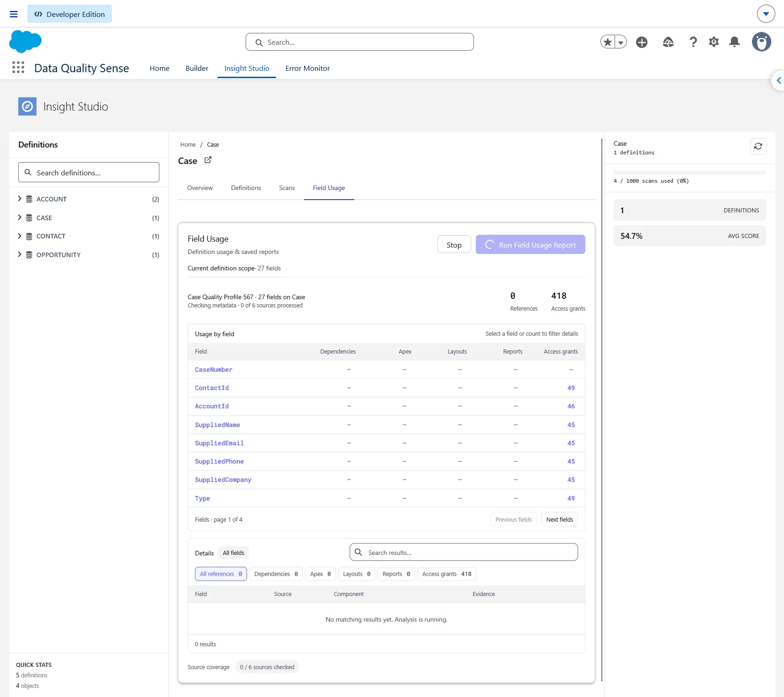
Task: Toggle the Dependencies filter chip
Action: tap(276, 574)
